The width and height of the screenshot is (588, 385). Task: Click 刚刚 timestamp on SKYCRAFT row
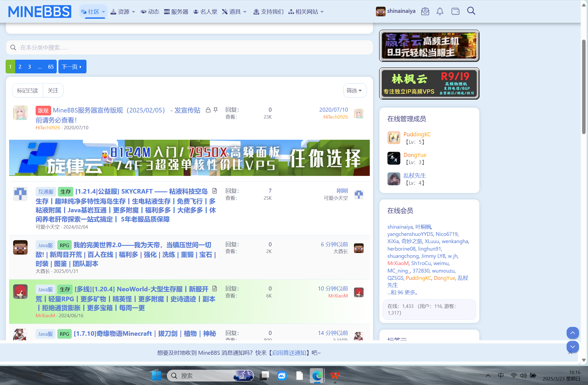(x=342, y=191)
